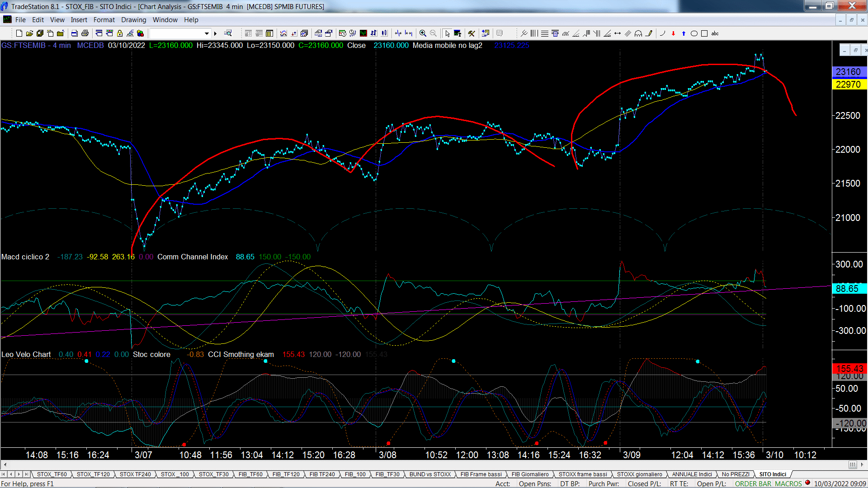Select the arc curve drawing tool
Screen dimensions: 868x488
(663, 33)
